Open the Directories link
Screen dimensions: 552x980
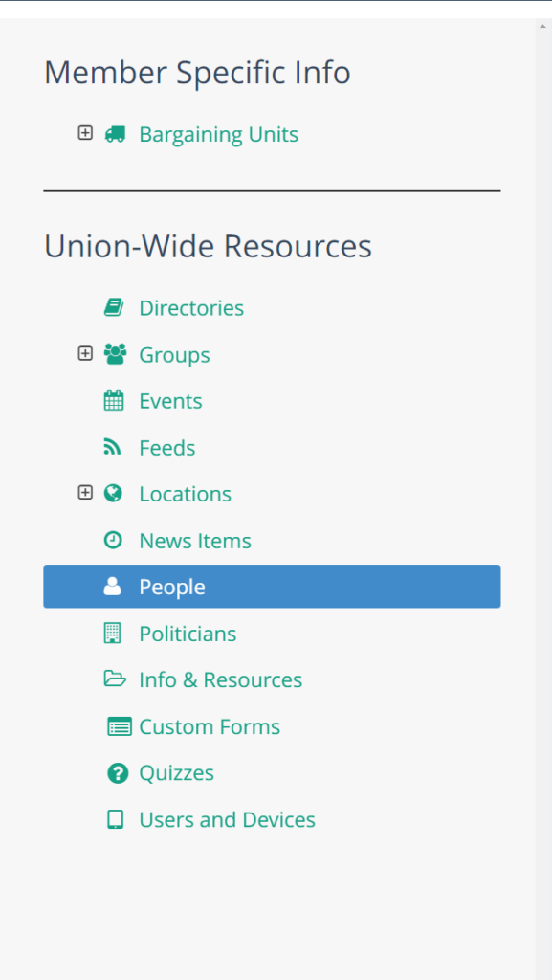pos(191,308)
